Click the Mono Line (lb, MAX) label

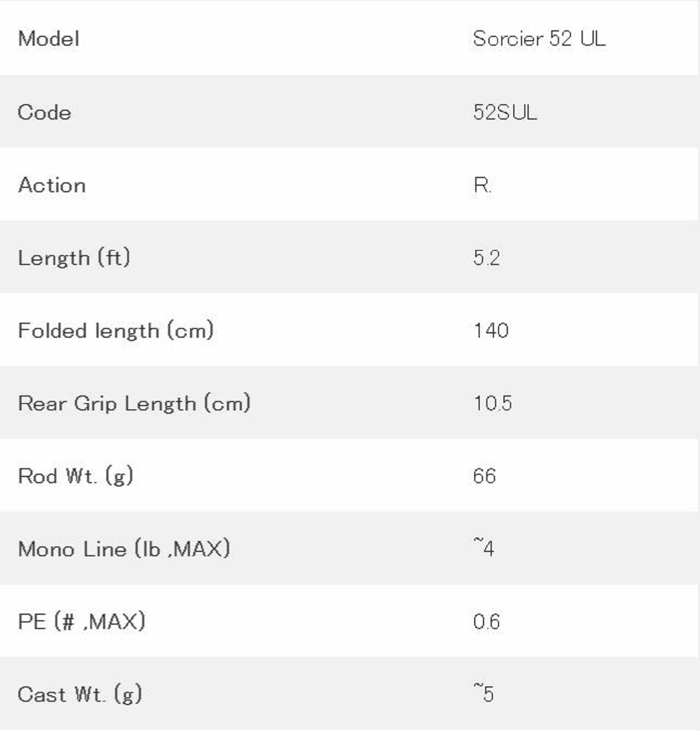click(x=124, y=549)
